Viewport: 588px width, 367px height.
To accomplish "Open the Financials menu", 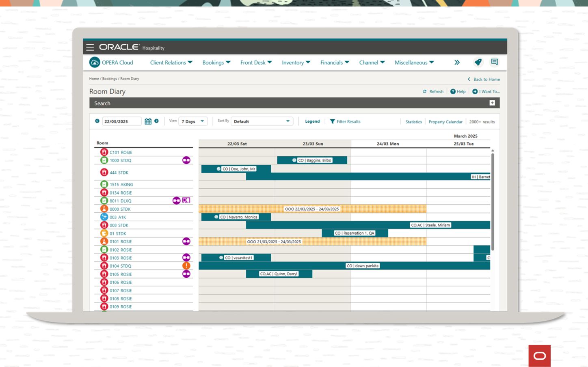I will [335, 63].
